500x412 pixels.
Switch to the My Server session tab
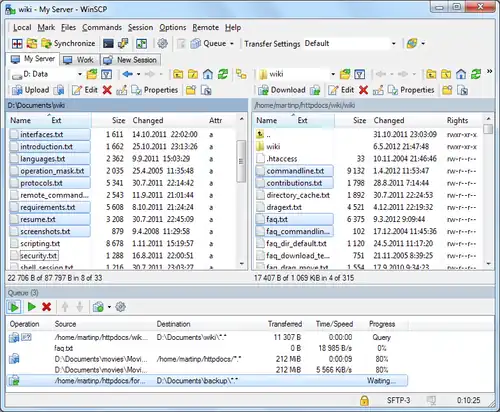point(33,59)
